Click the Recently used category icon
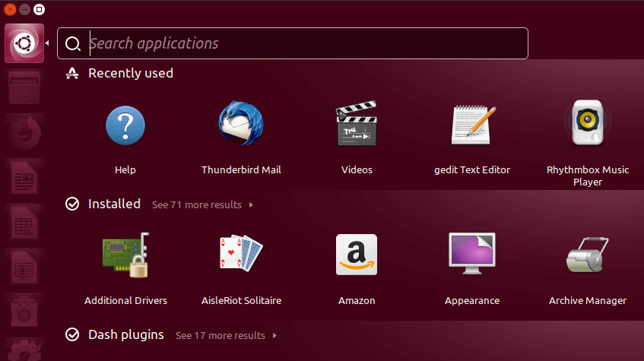Screen dimensions: 644x361 coord(72,73)
